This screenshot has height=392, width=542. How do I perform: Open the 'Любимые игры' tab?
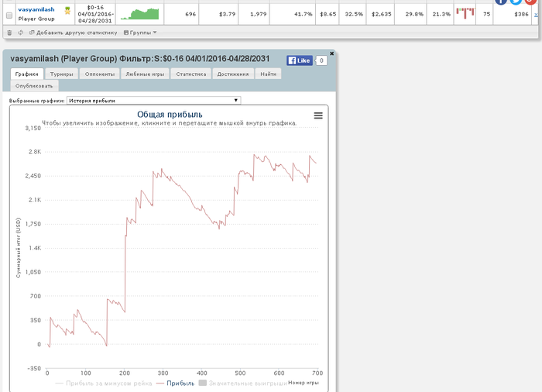(x=146, y=74)
